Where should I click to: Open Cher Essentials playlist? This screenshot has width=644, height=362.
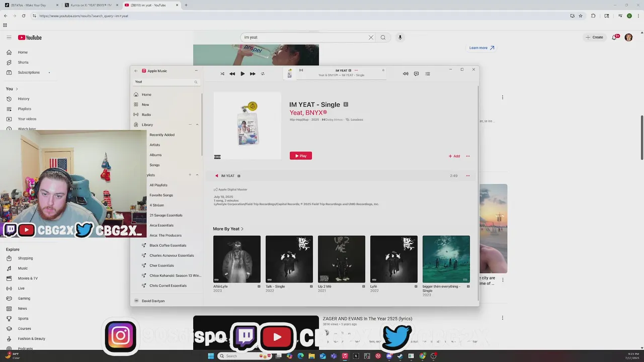click(162, 265)
